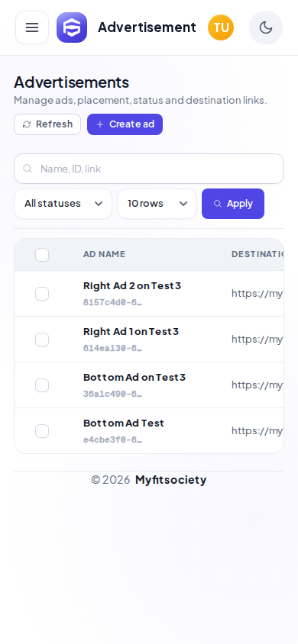Viewport: 298px width, 644px height.
Task: Click the plus icon in Create ad
Action: click(100, 124)
